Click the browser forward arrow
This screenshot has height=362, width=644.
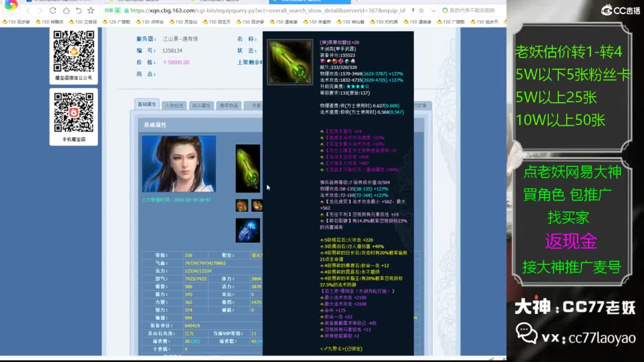(x=40, y=11)
